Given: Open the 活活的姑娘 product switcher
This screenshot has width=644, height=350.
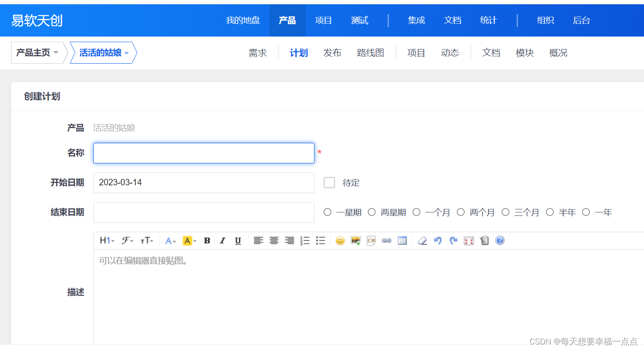Looking at the screenshot, I should [x=103, y=53].
